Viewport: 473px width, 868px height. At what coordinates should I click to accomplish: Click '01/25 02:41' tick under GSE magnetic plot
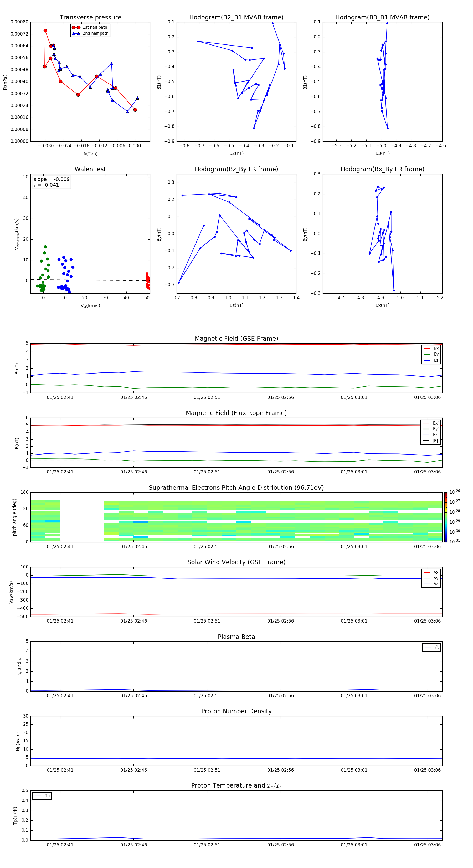[60, 398]
